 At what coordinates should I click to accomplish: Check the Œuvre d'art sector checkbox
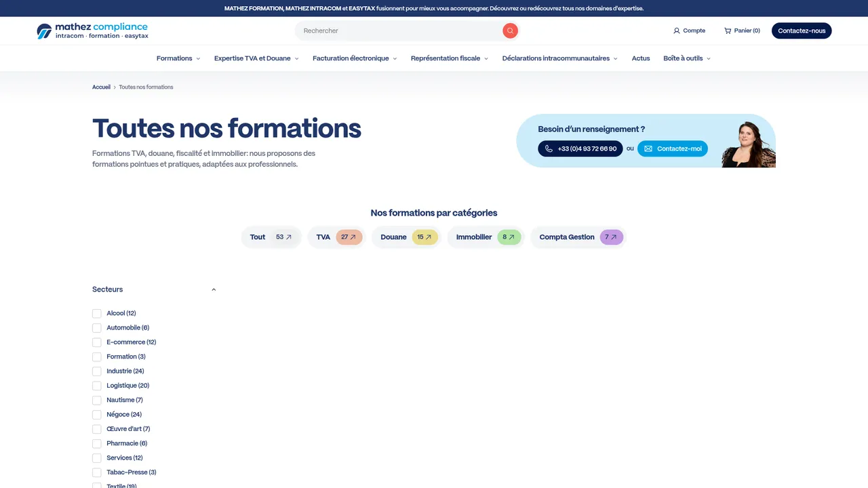click(x=97, y=429)
